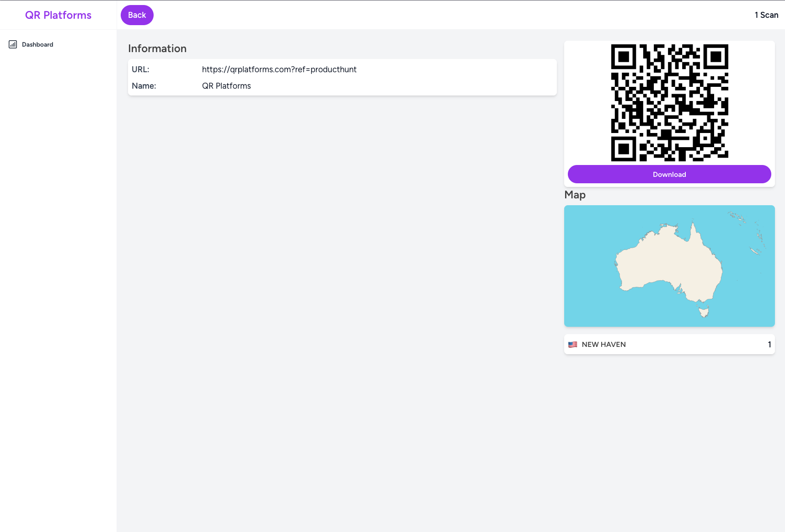Click the Information heading

(x=157, y=48)
